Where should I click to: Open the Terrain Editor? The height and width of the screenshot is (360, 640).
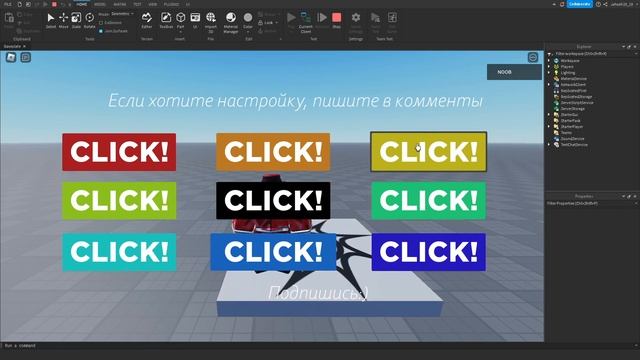click(x=147, y=20)
